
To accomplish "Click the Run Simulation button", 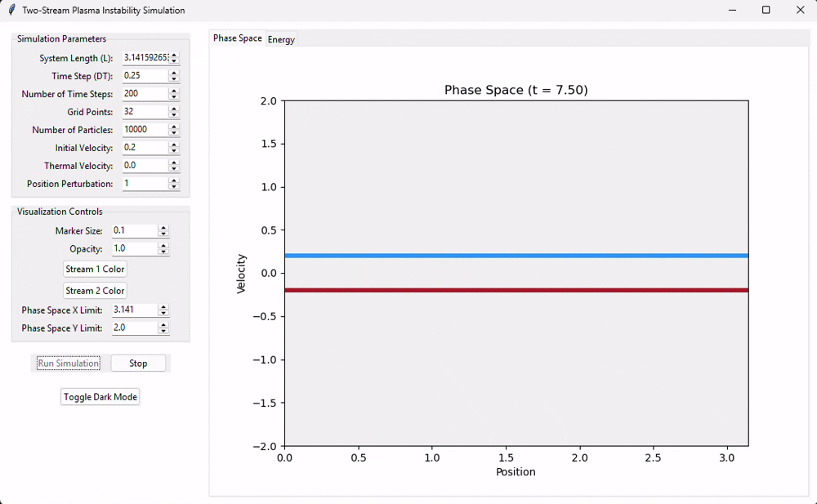I will 68,363.
